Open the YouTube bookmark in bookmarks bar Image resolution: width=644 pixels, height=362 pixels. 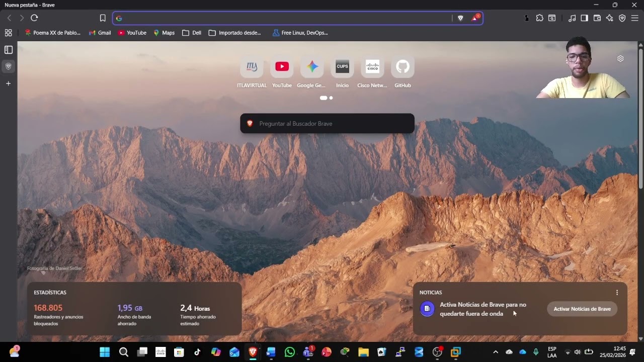(132, 33)
